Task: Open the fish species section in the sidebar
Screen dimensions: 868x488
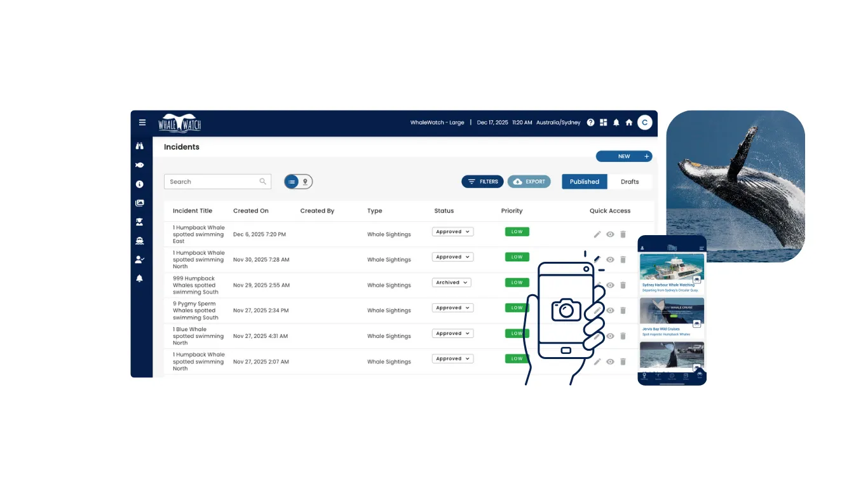Action: [140, 165]
